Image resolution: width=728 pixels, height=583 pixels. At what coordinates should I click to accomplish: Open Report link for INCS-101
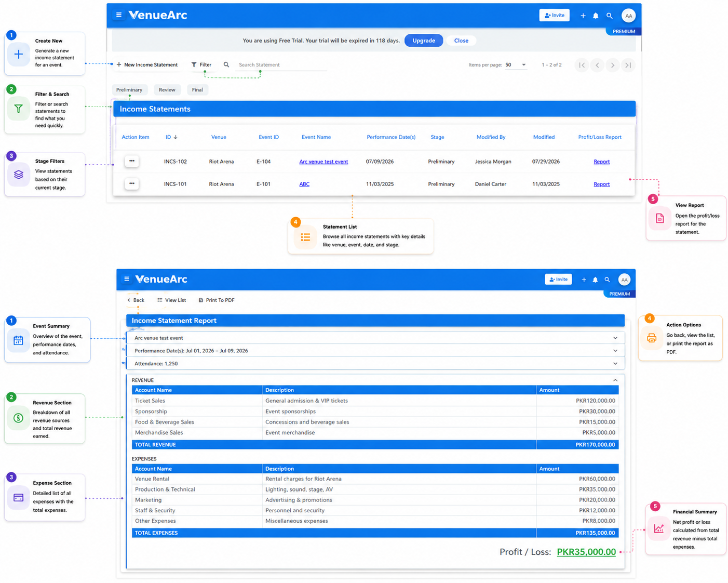click(602, 184)
